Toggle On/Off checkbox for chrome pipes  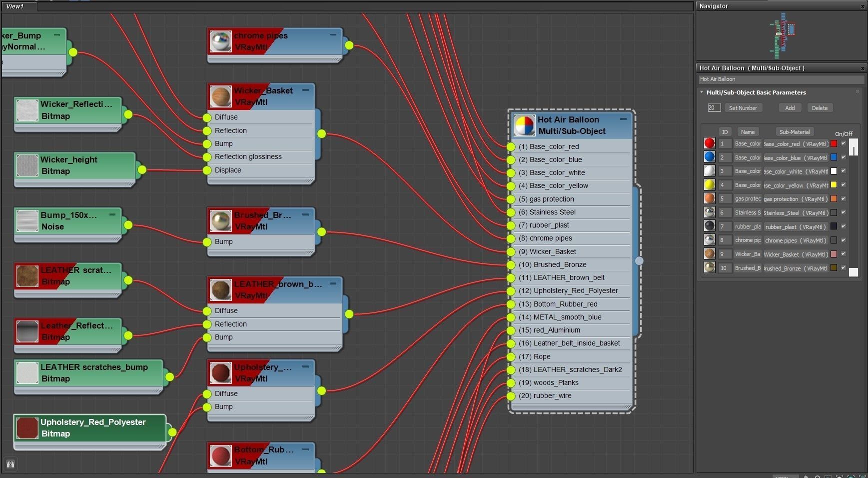pyautogui.click(x=844, y=240)
